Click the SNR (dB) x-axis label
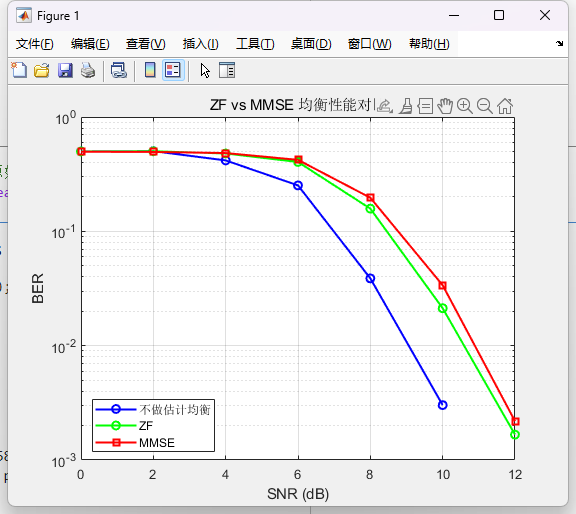Screen dimensions: 576x514 298,494
